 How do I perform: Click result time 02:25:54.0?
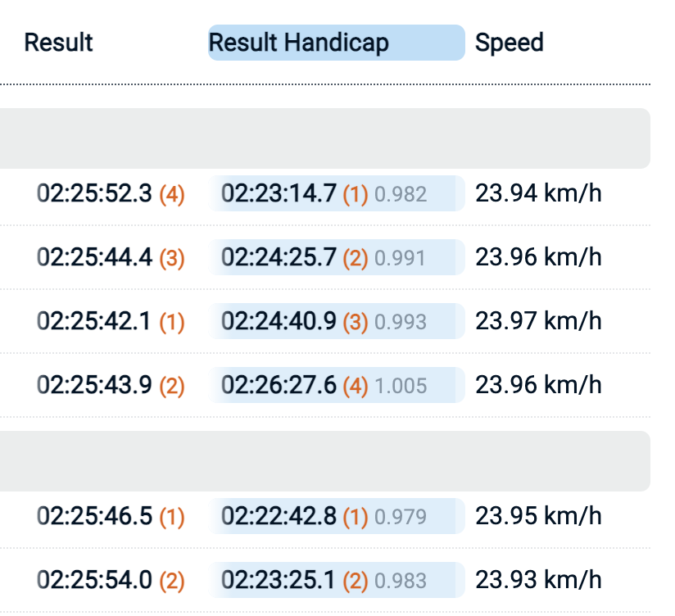94,580
